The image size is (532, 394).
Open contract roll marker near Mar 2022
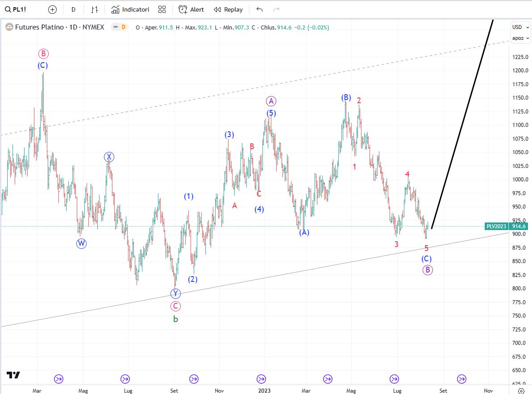pyautogui.click(x=59, y=379)
